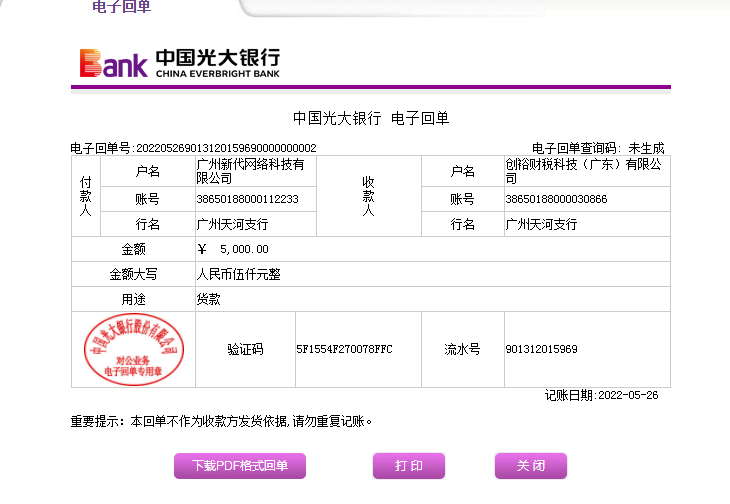The height and width of the screenshot is (504, 730).
Task: Click the payer's 广州天河支行 branch cell
Action: 256,224
